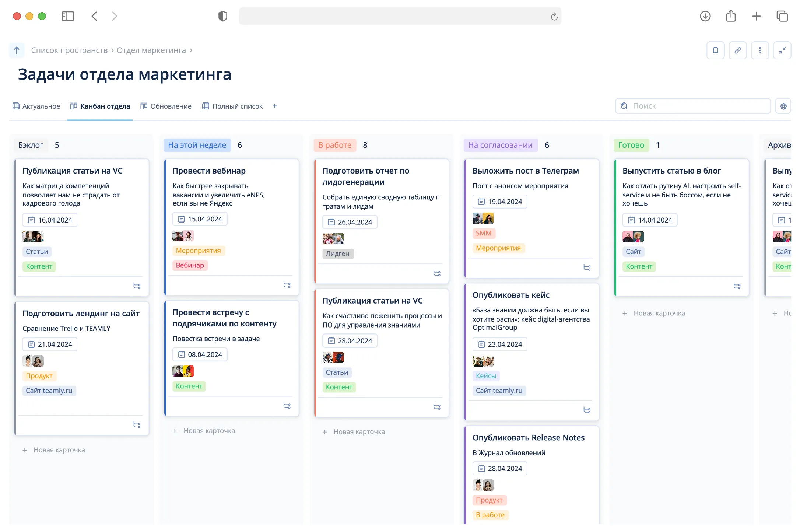Bookmark this page with bookmark icon
This screenshot has width=800, height=532.
[x=715, y=50]
